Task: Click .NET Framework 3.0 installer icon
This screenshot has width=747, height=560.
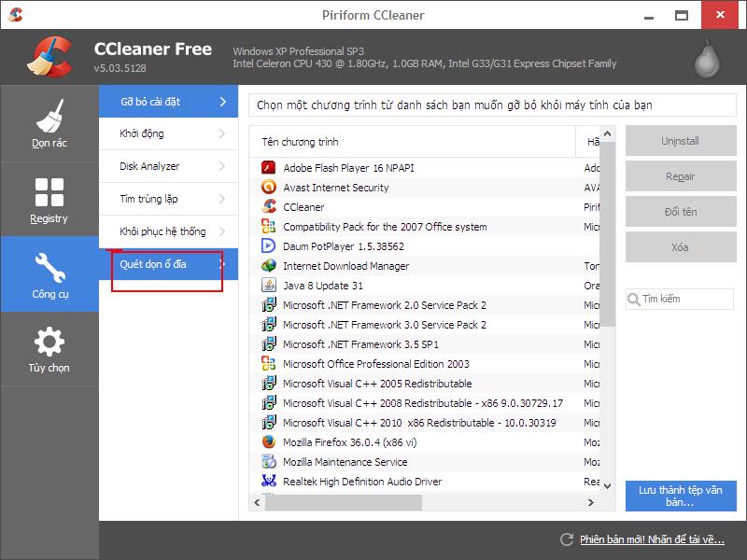Action: coord(269,324)
